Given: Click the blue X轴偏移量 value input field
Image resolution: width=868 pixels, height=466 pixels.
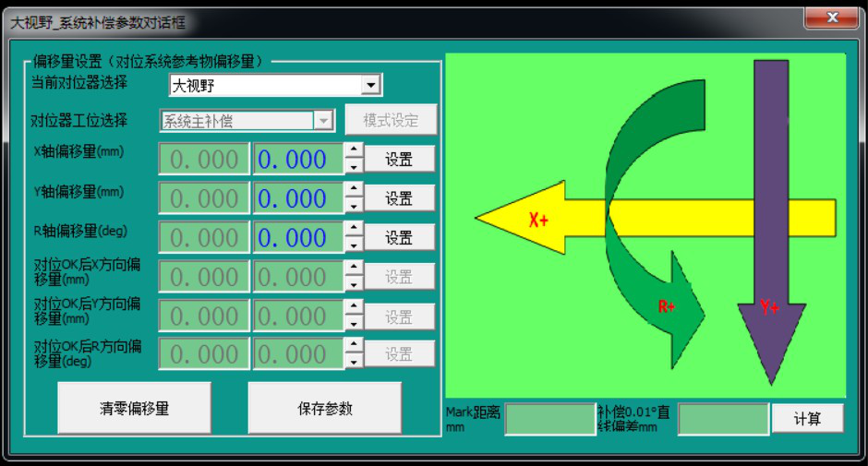Looking at the screenshot, I should 297,160.
